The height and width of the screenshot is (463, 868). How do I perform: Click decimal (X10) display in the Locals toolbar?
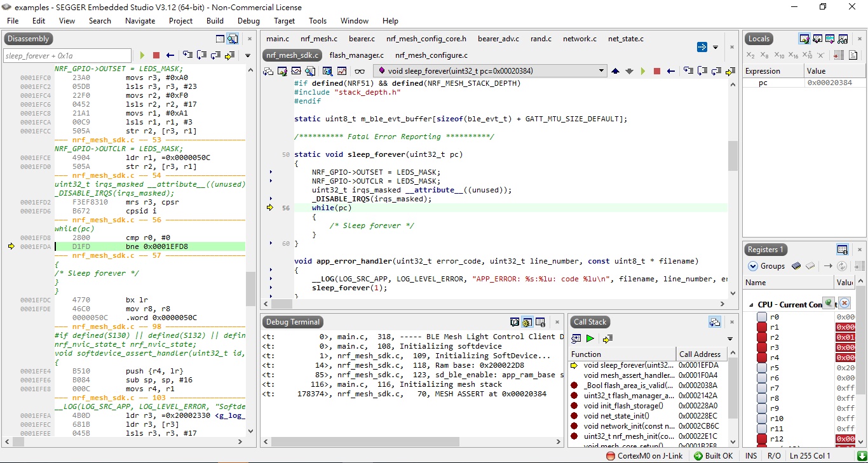tap(779, 55)
